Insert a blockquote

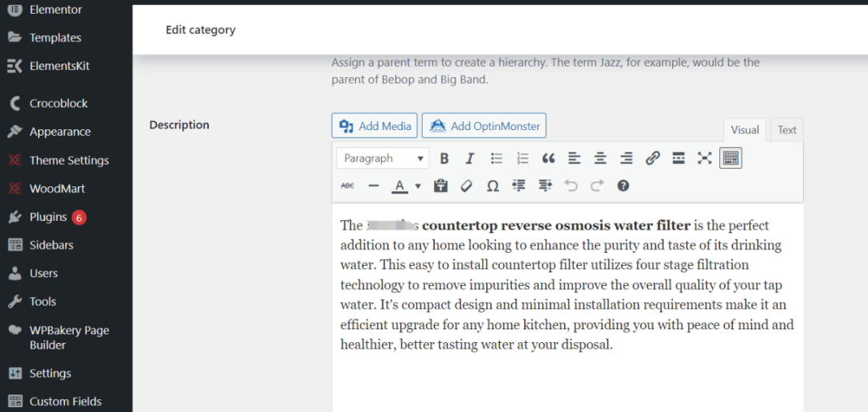click(548, 158)
